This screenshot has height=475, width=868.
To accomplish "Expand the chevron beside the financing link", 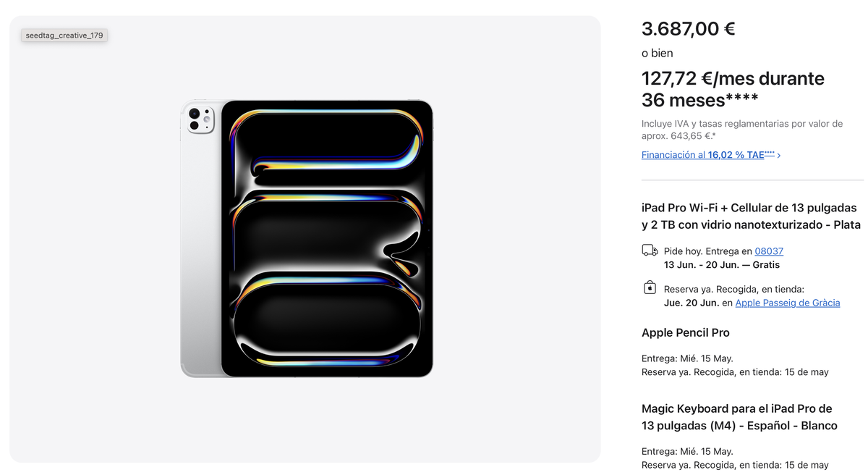I will [779, 154].
